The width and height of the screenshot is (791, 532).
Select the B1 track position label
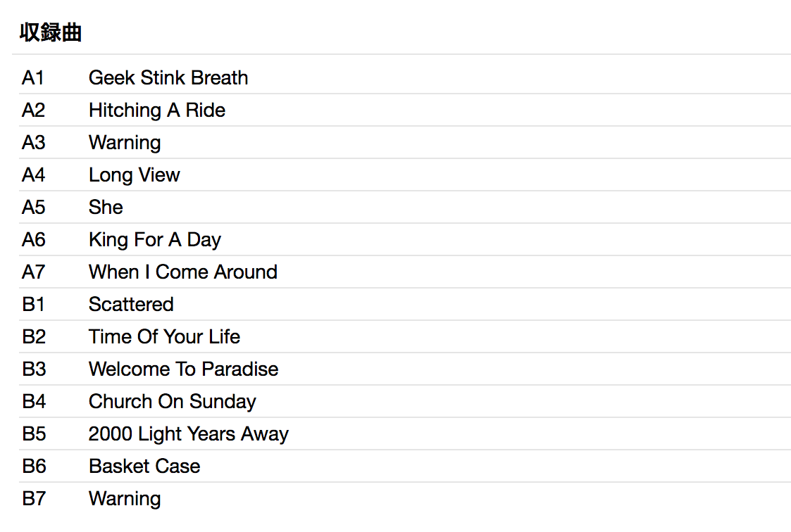click(34, 304)
